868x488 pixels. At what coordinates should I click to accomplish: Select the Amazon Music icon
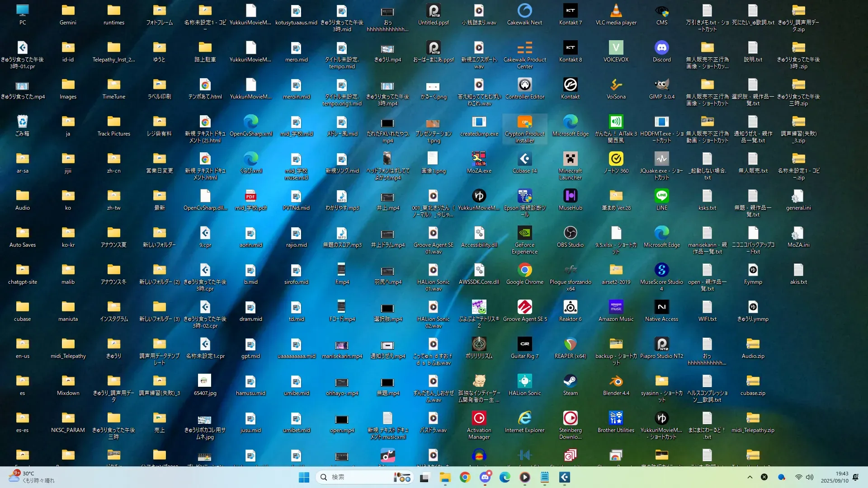point(616,307)
